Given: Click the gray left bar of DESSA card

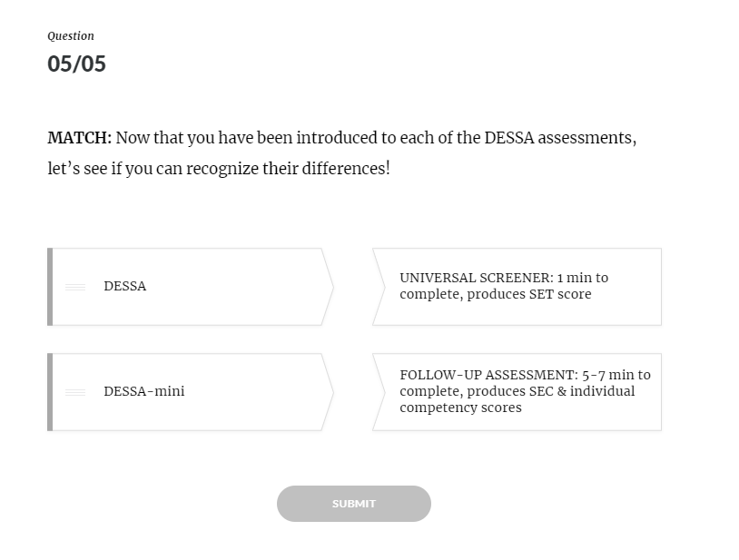Looking at the screenshot, I should point(50,287).
